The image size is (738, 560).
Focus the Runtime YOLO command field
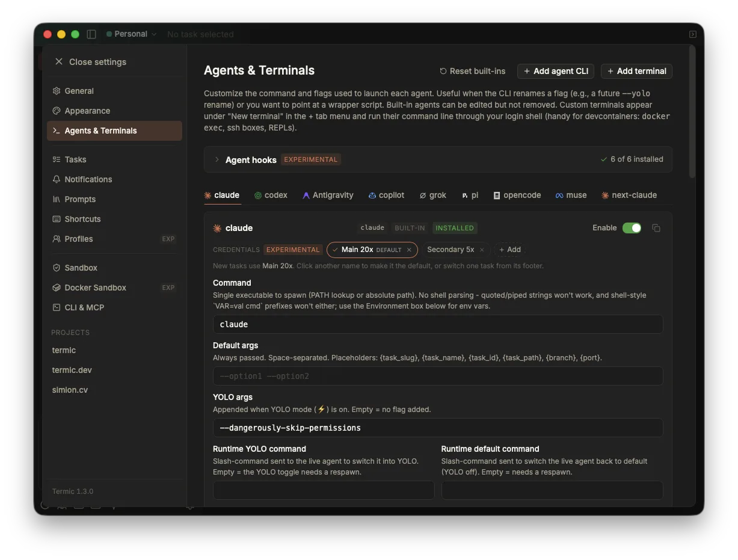coord(324,490)
